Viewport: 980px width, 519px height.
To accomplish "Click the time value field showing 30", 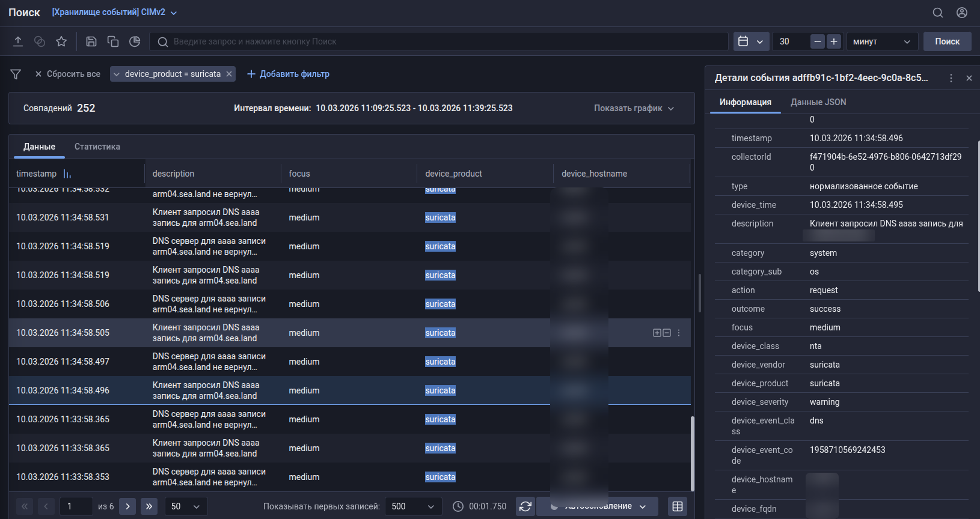I will [790, 41].
